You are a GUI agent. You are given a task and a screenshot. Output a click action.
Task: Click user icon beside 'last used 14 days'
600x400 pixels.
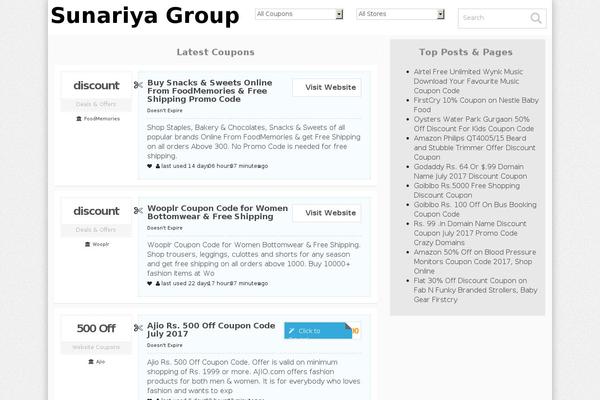[158, 166]
